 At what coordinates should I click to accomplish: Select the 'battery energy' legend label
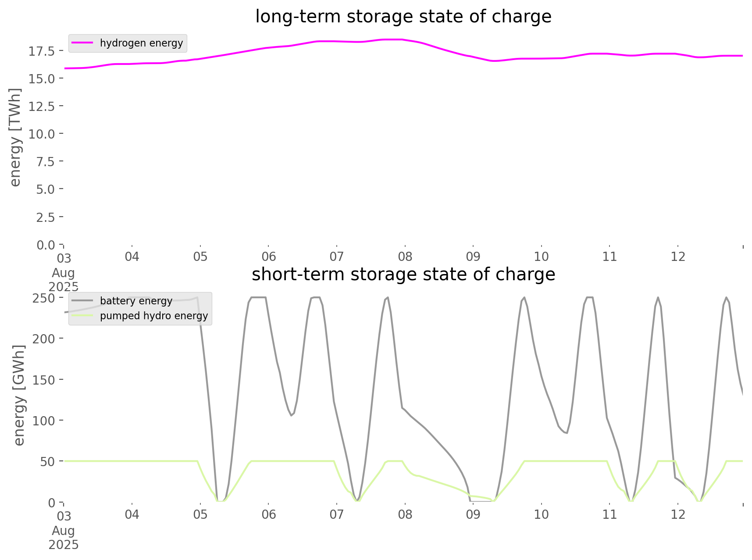coord(136,301)
